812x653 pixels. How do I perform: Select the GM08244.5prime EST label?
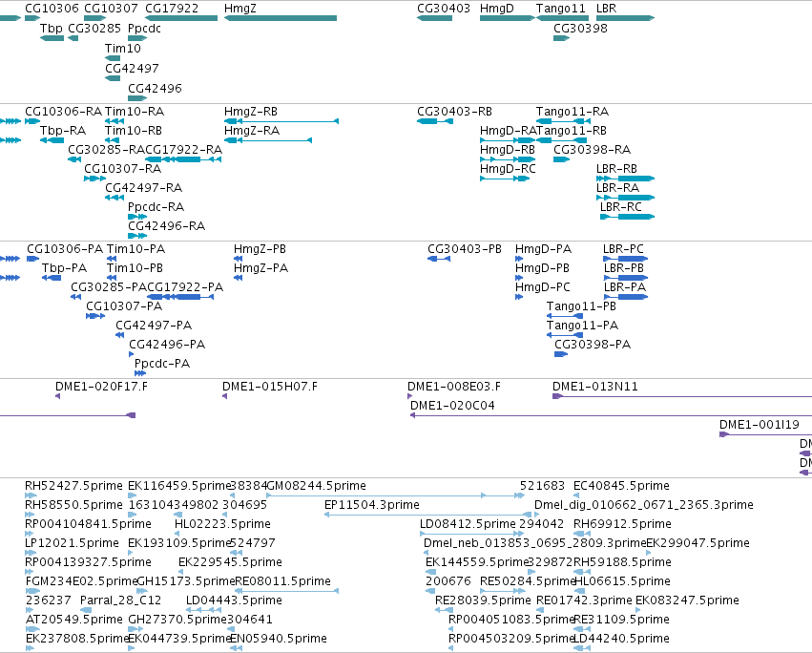pos(316,486)
